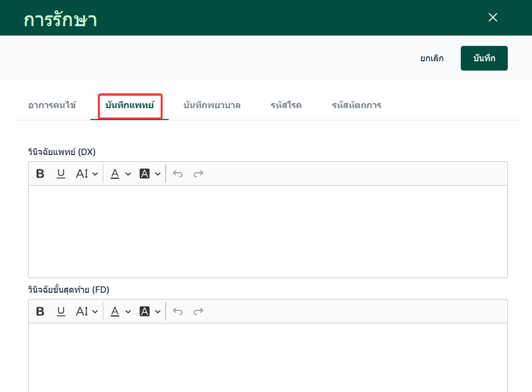
Task: Open background color dropdown in FD editor
Action: click(150, 311)
